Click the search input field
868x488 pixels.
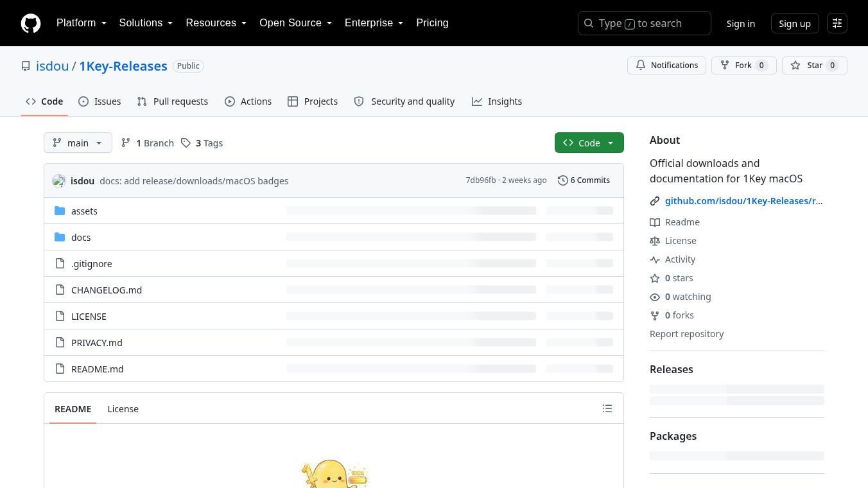645,23
